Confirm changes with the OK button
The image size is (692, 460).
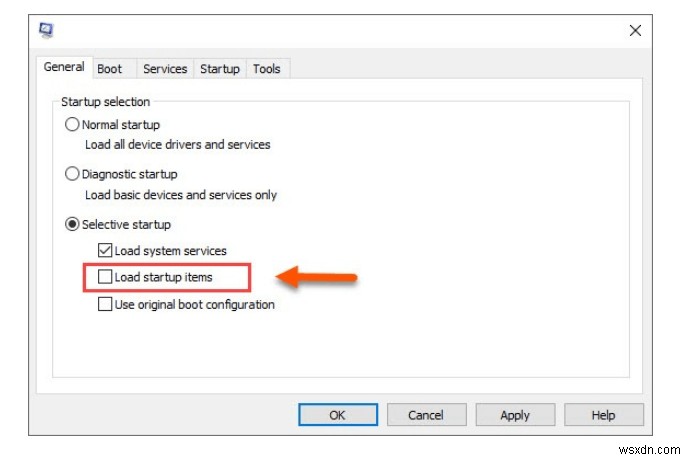[338, 415]
